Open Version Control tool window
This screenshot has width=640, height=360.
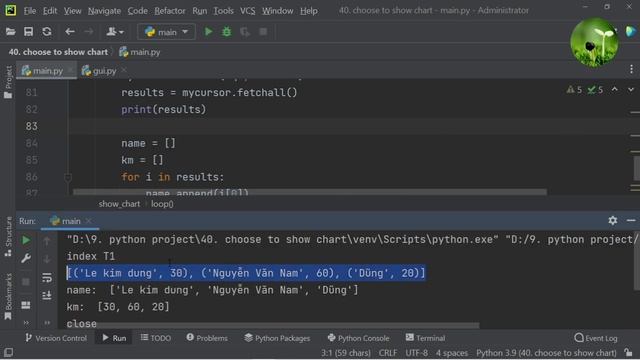point(56,338)
